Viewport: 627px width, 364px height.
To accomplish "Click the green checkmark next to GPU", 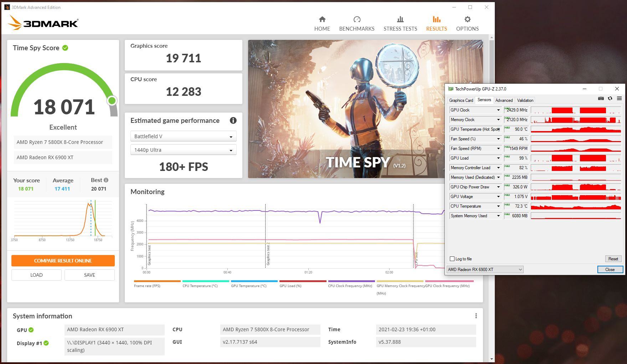I will 31,330.
